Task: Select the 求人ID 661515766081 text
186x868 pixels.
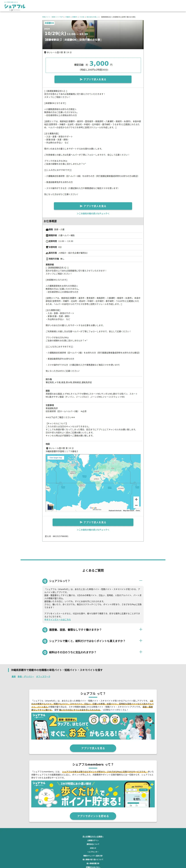Action: click(x=57, y=536)
